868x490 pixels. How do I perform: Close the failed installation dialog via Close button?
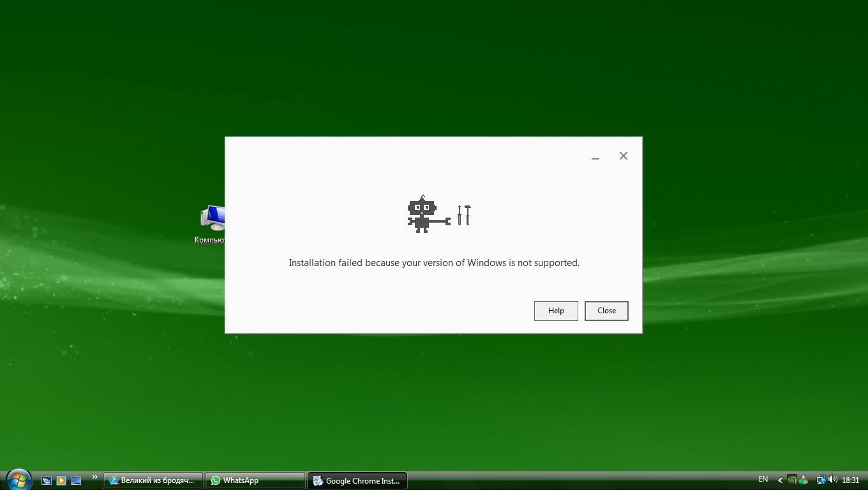coord(606,311)
